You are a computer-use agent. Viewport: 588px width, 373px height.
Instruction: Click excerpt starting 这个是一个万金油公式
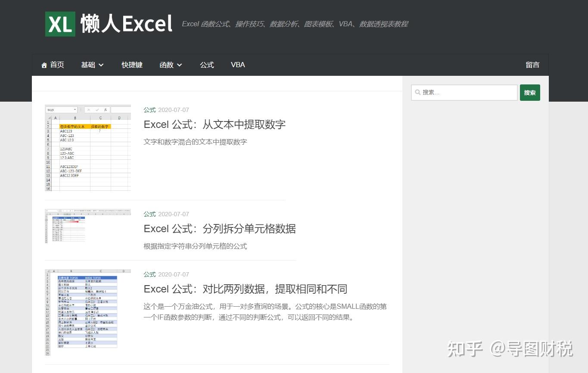(x=265, y=312)
